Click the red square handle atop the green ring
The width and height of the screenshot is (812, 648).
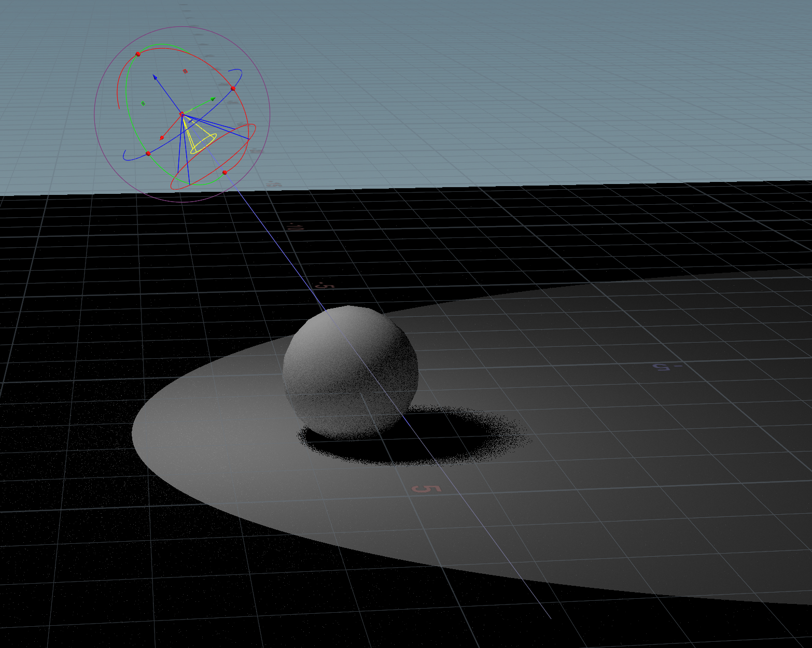[138, 53]
